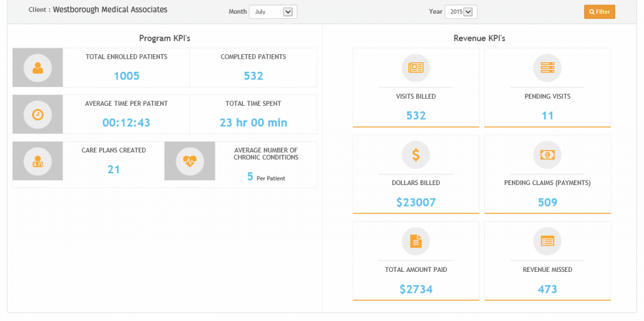Click the Revenue Missed value 473
644x321 pixels.
(x=548, y=290)
